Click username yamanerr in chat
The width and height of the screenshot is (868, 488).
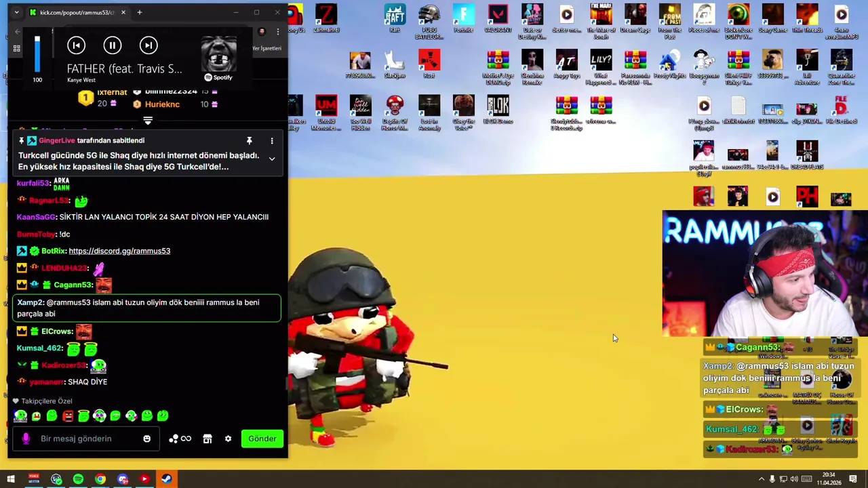coord(47,382)
